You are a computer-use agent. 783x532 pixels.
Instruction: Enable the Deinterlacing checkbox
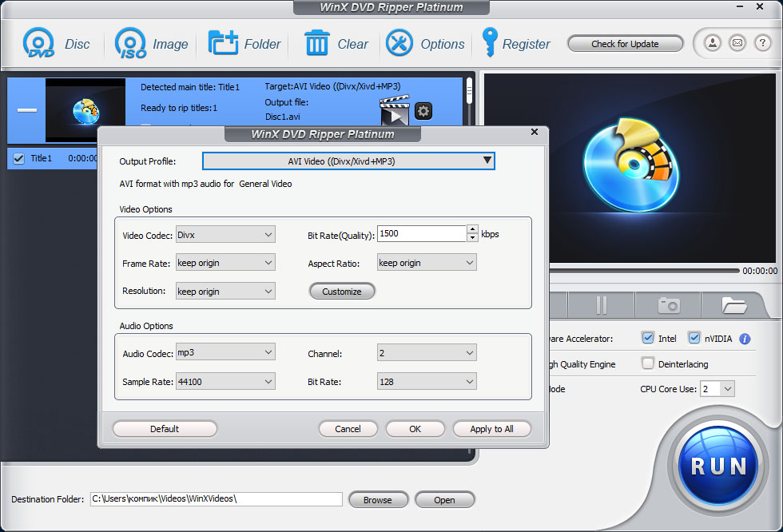pos(648,363)
